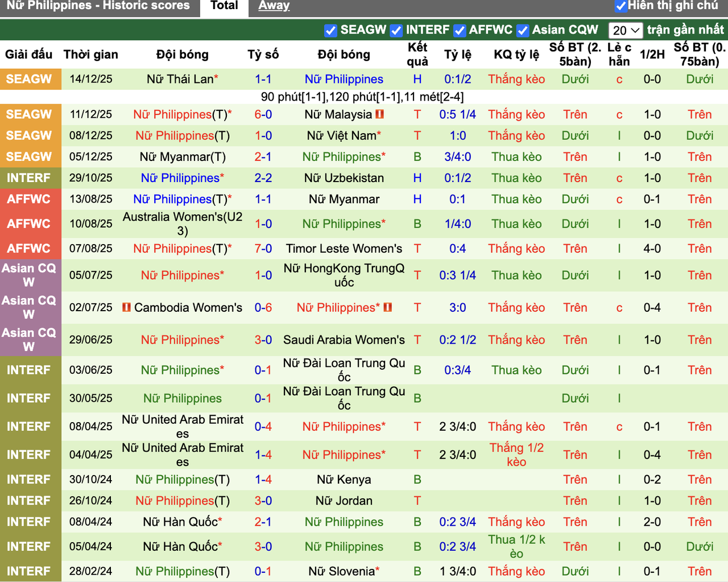The height and width of the screenshot is (582, 728).
Task: Switch to the Total tab
Action: point(224,6)
